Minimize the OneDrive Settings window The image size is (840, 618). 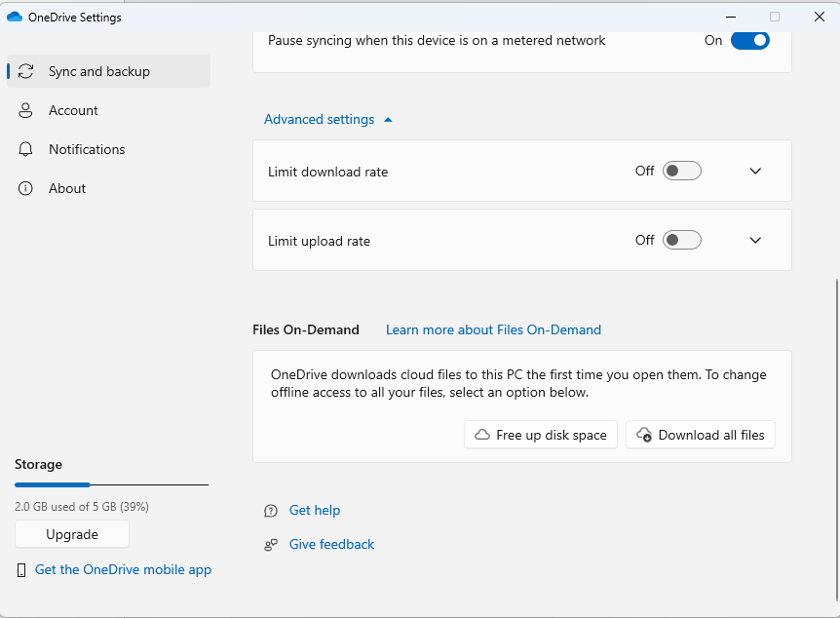[x=730, y=17]
